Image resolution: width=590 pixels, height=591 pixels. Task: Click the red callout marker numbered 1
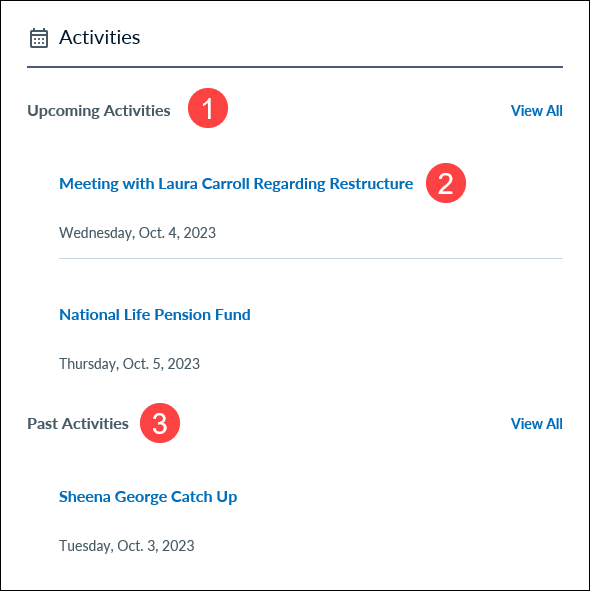pyautogui.click(x=208, y=108)
